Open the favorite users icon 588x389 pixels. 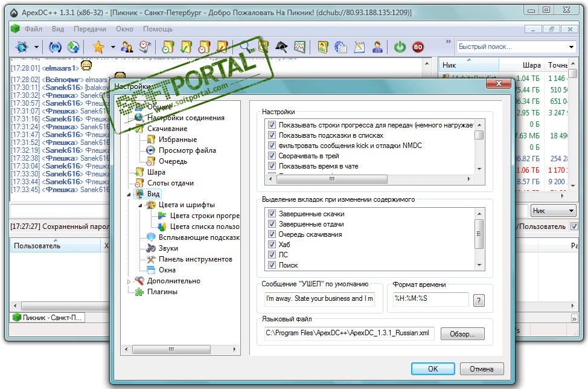click(127, 47)
